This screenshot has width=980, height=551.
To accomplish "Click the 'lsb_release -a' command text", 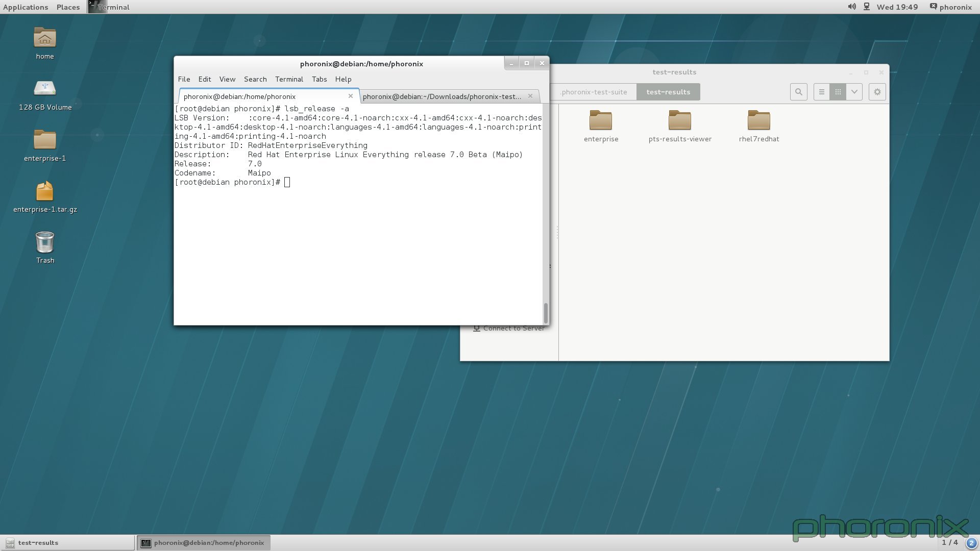I will pos(317,109).
